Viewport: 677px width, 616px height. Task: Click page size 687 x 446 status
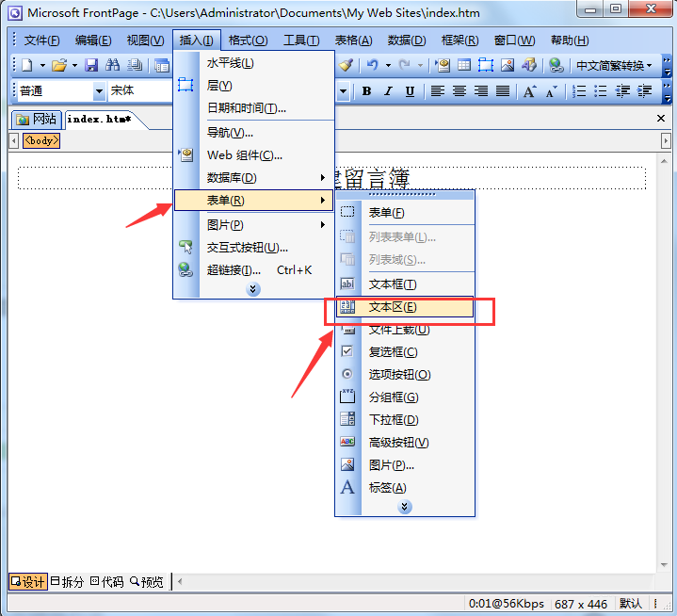581,604
